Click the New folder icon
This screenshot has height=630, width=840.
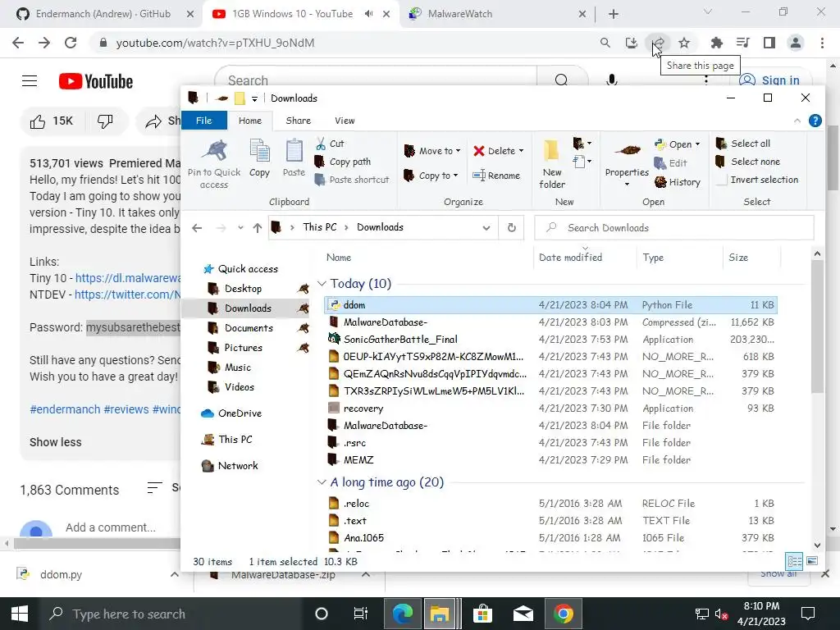tap(551, 152)
